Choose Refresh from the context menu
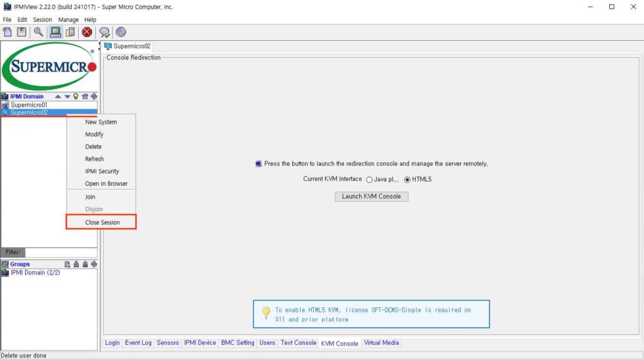This screenshot has height=360, width=644. pos(101,159)
